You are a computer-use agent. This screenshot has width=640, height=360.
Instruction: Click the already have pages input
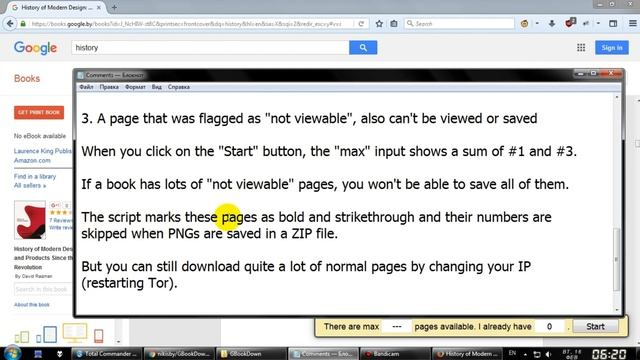(x=549, y=327)
